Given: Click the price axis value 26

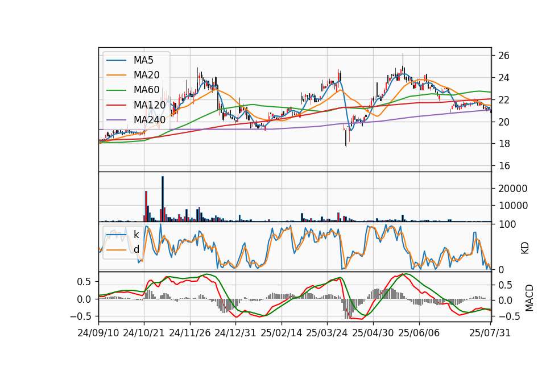Looking at the screenshot, I should point(504,56).
